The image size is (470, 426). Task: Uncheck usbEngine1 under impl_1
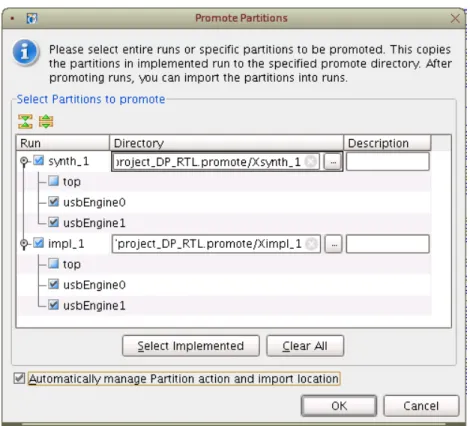pyautogui.click(x=53, y=305)
